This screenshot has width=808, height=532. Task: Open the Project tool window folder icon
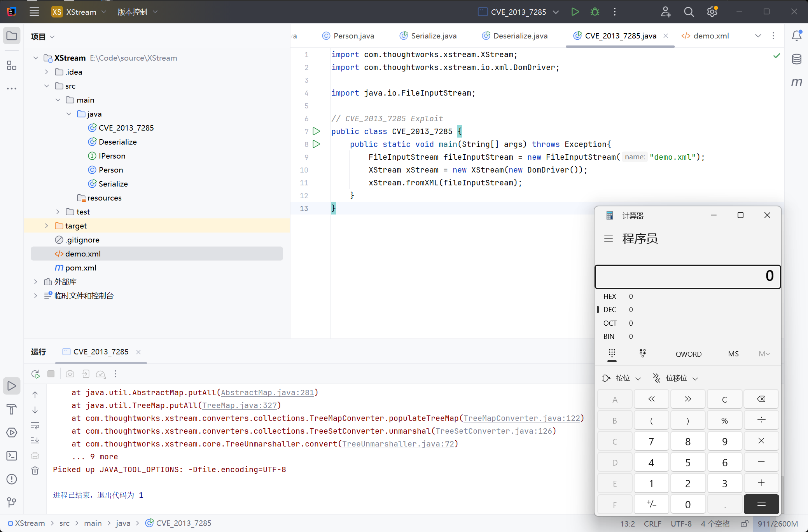tap(12, 36)
